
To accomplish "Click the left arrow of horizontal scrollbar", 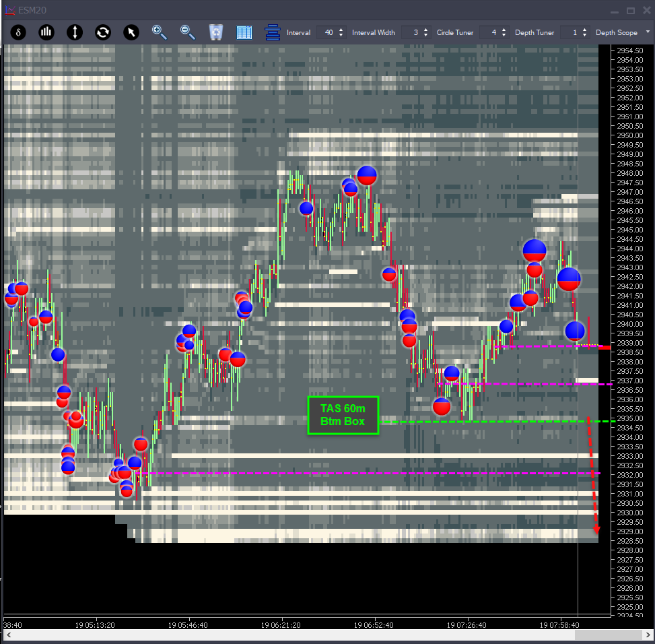I will 8,635.
